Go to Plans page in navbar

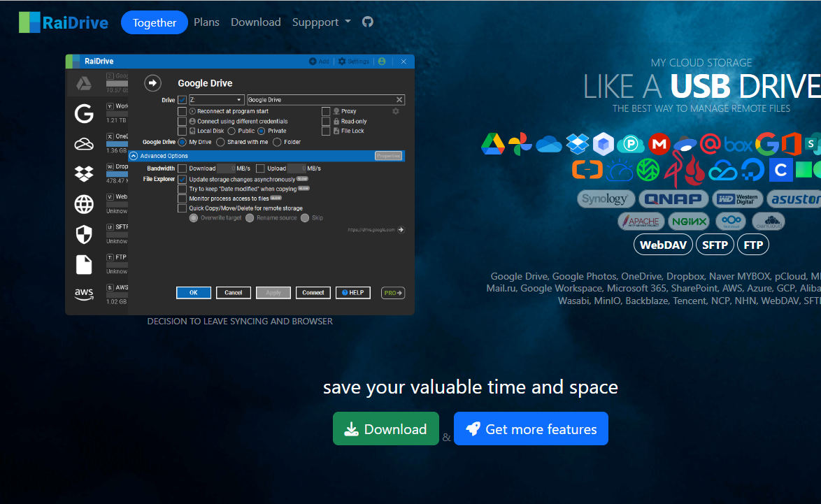206,22
